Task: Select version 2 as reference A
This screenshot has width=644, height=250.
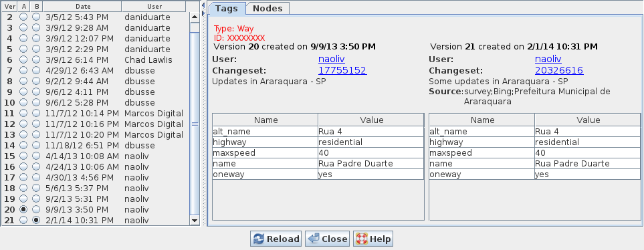Action: tap(23, 17)
